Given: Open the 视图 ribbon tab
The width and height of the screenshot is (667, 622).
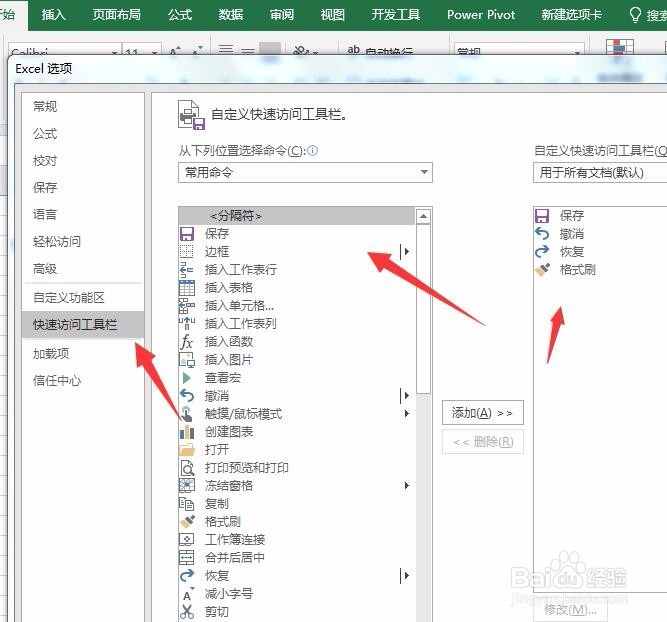Looking at the screenshot, I should (333, 15).
